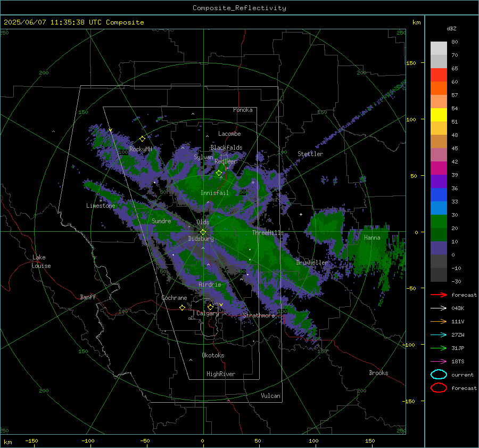Click the magenta 18TS arrow icon
This screenshot has height=448, width=479.
click(439, 361)
